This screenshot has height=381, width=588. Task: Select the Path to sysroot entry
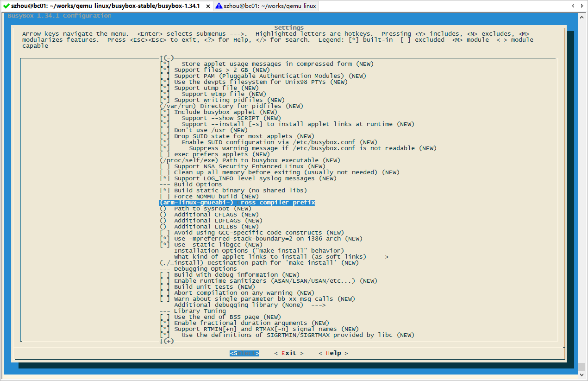pos(205,209)
